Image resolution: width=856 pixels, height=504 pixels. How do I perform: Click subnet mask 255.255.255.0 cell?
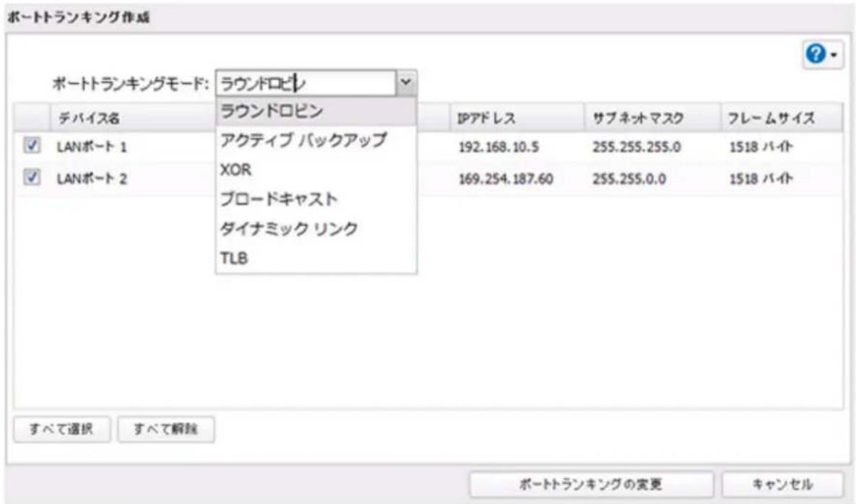(636, 147)
